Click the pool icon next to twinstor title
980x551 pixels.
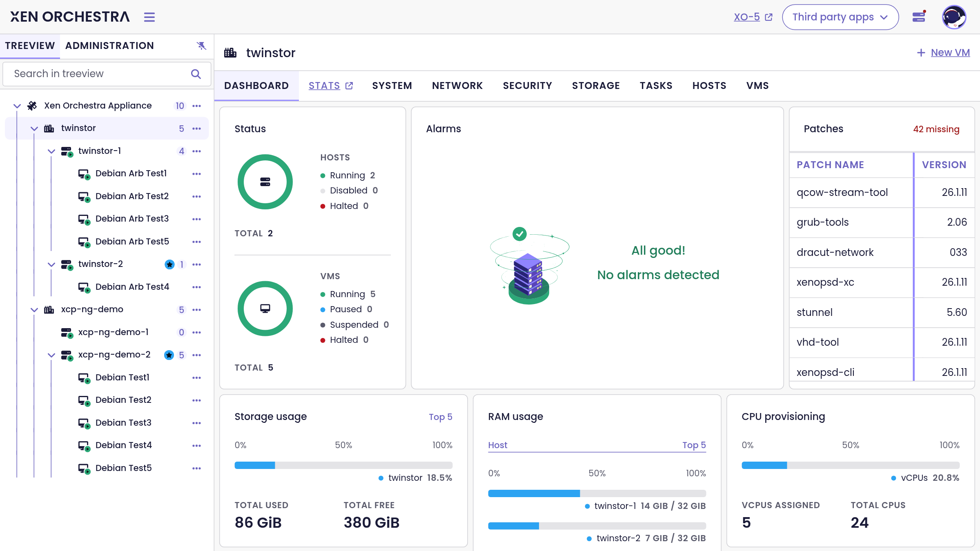(x=230, y=53)
